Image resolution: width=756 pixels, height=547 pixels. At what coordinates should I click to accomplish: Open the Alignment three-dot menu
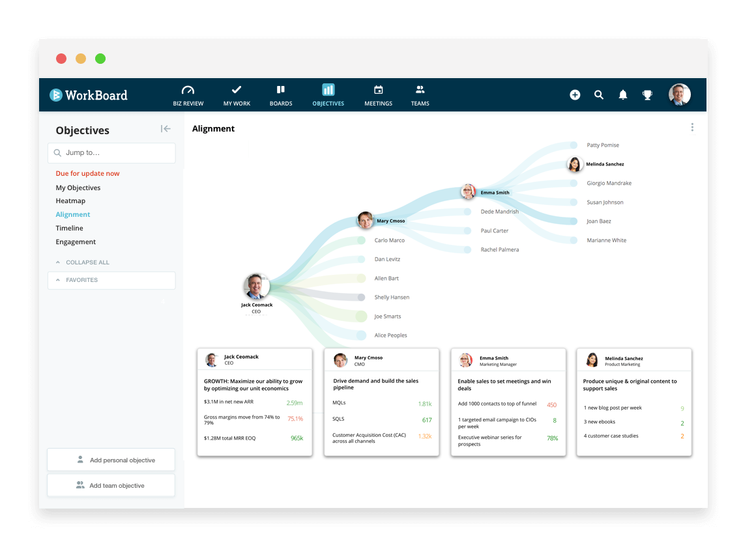pos(692,127)
